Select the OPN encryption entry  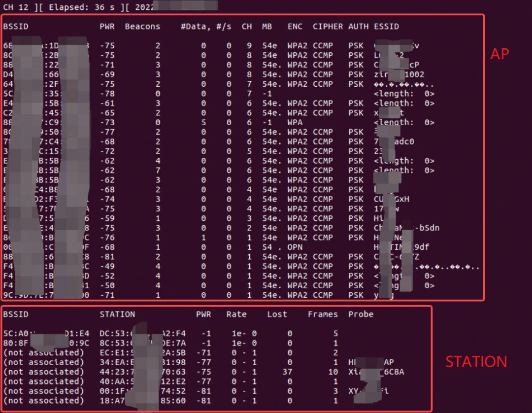click(x=295, y=247)
